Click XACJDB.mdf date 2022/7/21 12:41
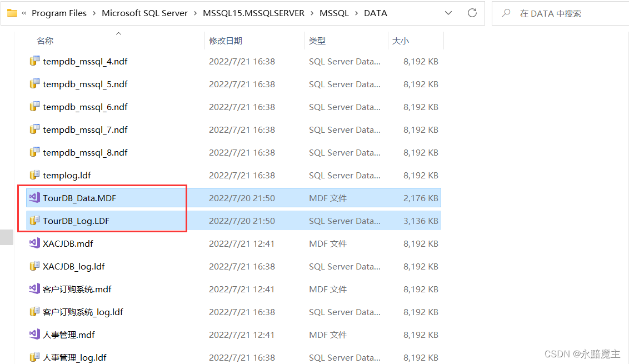Screen dimensions: 629x364 pos(242,243)
